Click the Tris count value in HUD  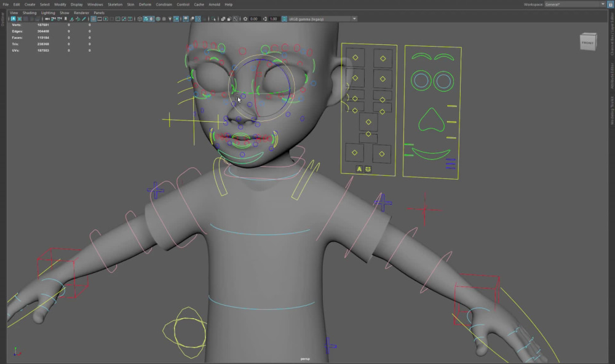click(43, 44)
